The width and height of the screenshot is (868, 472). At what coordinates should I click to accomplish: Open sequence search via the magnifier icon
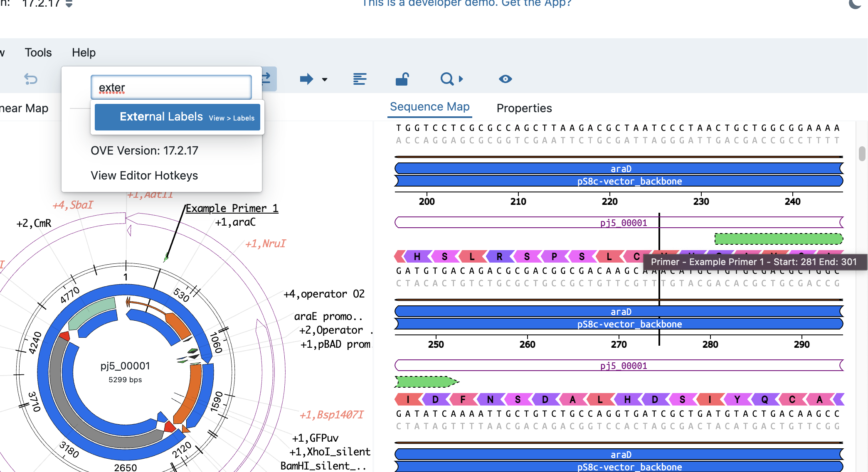click(x=447, y=79)
